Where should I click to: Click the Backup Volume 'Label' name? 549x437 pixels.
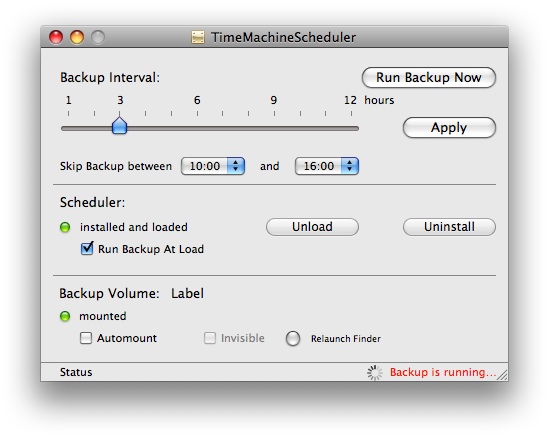click(x=187, y=293)
